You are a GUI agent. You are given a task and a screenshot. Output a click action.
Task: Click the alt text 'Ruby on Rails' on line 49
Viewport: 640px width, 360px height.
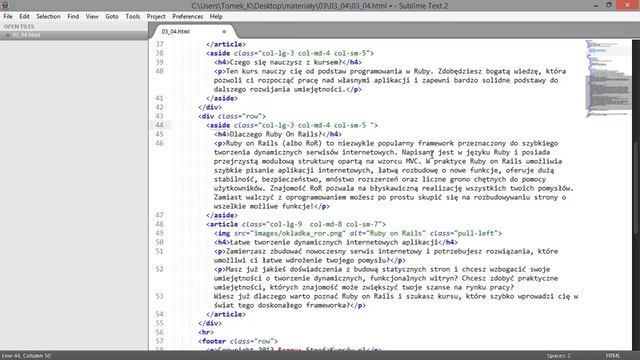coord(397,233)
